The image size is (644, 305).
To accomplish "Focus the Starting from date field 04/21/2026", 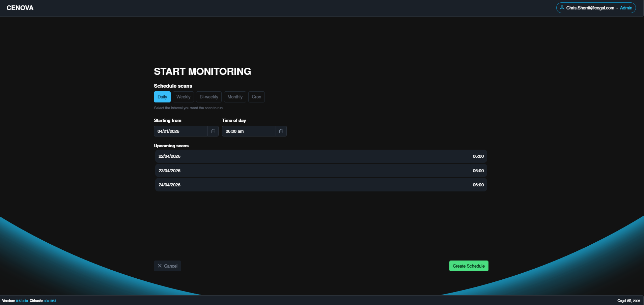I will pyautogui.click(x=181, y=131).
